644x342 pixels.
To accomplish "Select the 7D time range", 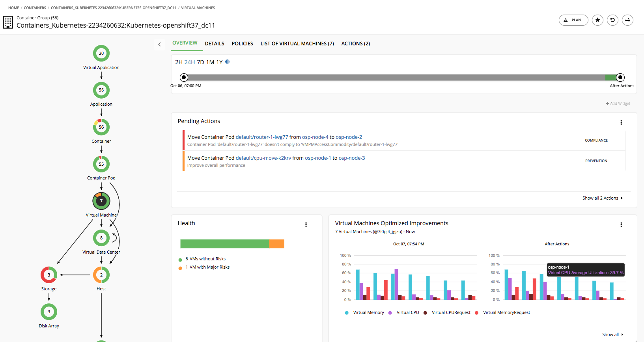I will [x=200, y=62].
